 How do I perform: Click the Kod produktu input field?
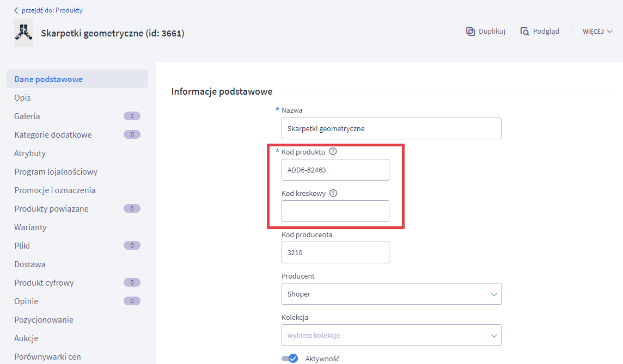pyautogui.click(x=335, y=170)
